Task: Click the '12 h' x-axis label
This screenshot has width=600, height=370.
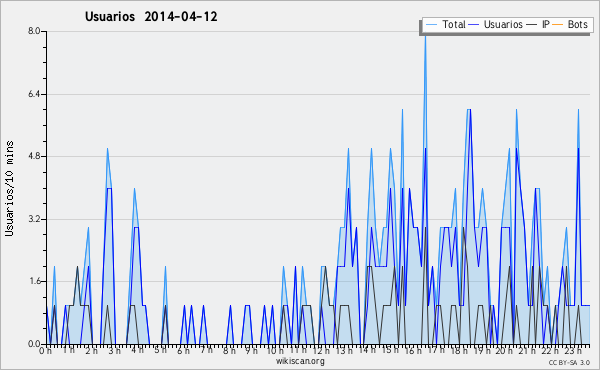Action: [x=321, y=351]
